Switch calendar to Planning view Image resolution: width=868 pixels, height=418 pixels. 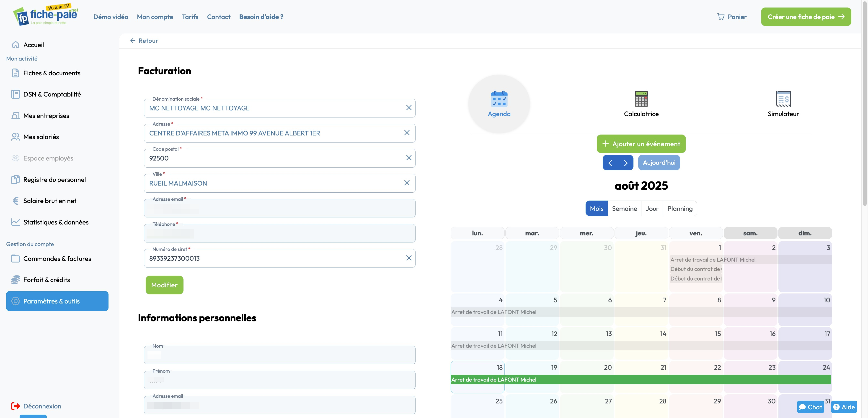680,209
